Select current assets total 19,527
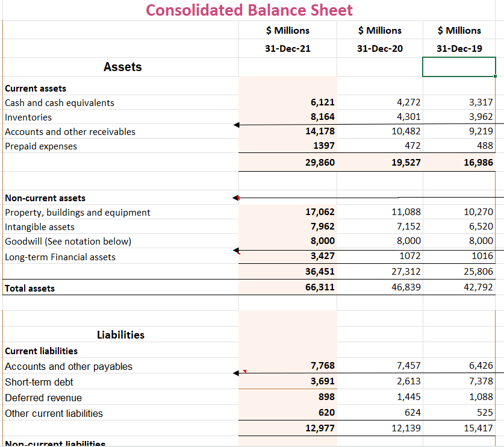The image size is (504, 447). [x=406, y=163]
